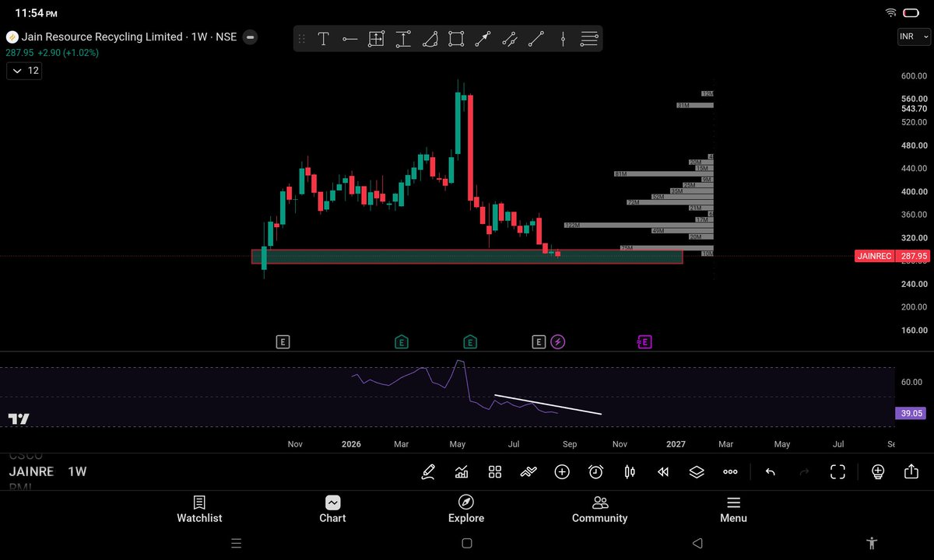Open the Explore tab
The width and height of the screenshot is (934, 560).
466,509
